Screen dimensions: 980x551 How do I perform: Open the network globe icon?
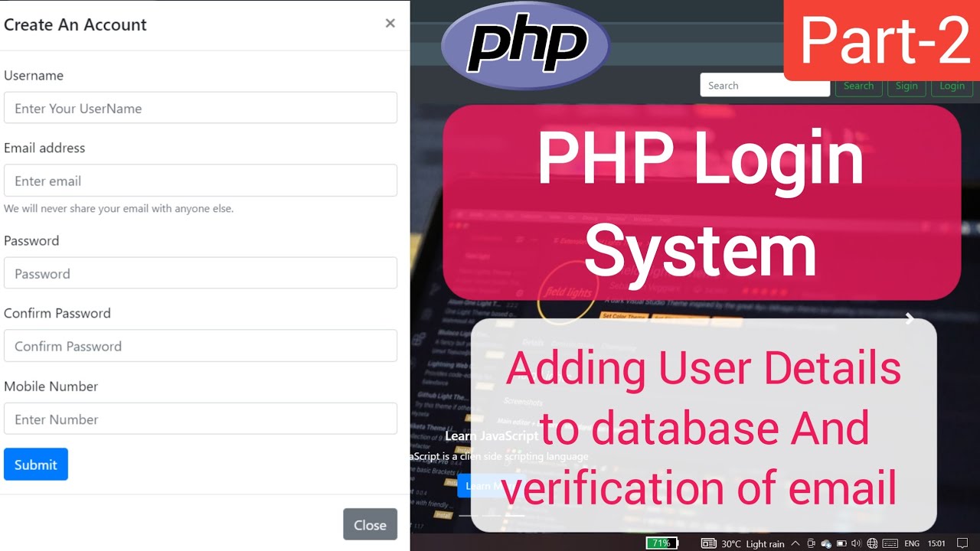click(x=872, y=543)
